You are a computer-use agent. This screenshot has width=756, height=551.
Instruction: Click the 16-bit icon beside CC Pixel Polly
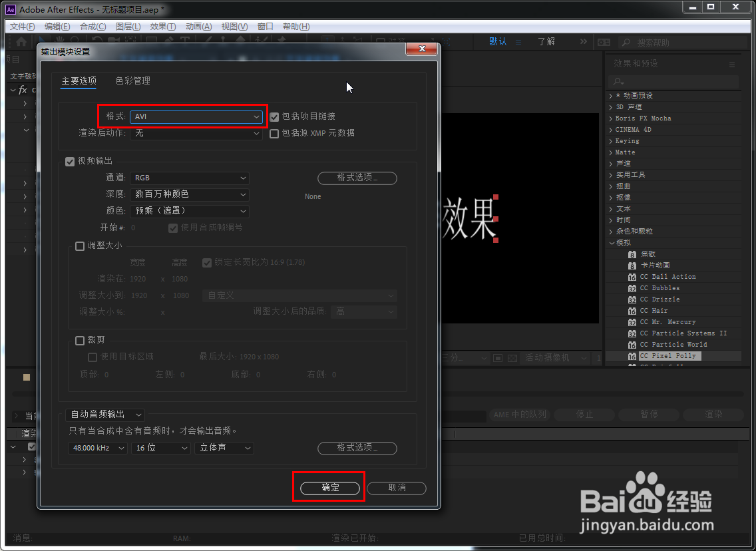tap(632, 356)
